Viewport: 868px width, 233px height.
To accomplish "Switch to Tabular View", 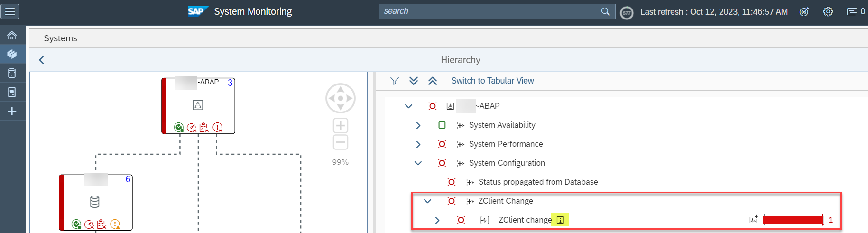I will click(x=492, y=81).
